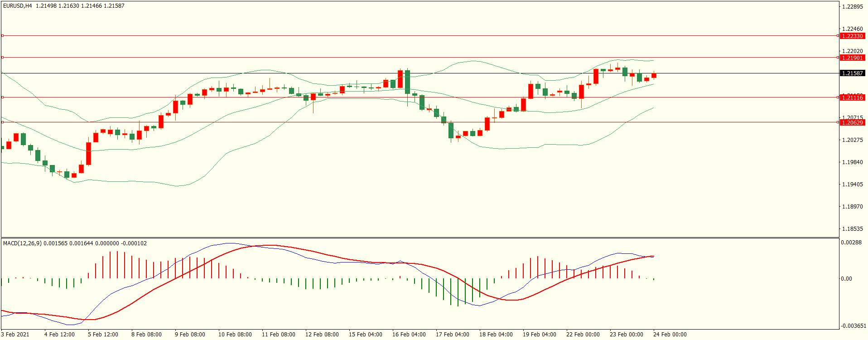This screenshot has width=868, height=340.
Task: Click the 1.18535 bottom price scale value
Action: point(852,229)
